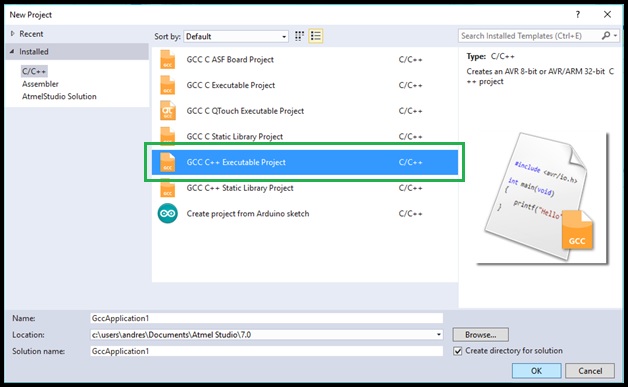Switch to small icons view
Image resolution: width=628 pixels, height=387 pixels.
click(x=299, y=36)
